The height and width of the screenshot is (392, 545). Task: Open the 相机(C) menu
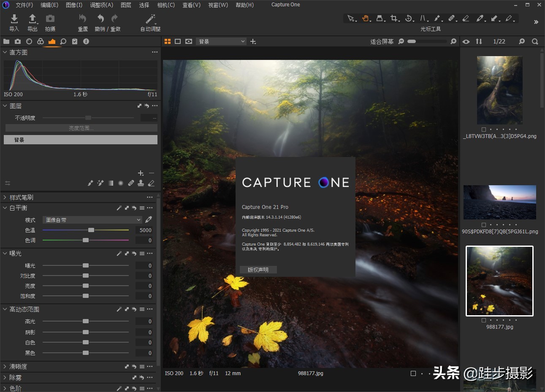(166, 5)
